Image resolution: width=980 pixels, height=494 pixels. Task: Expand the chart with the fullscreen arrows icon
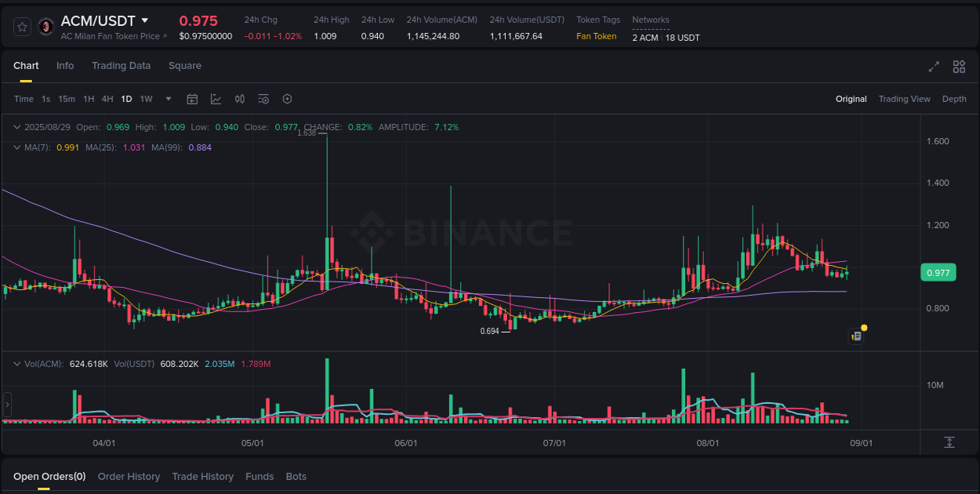coord(933,67)
